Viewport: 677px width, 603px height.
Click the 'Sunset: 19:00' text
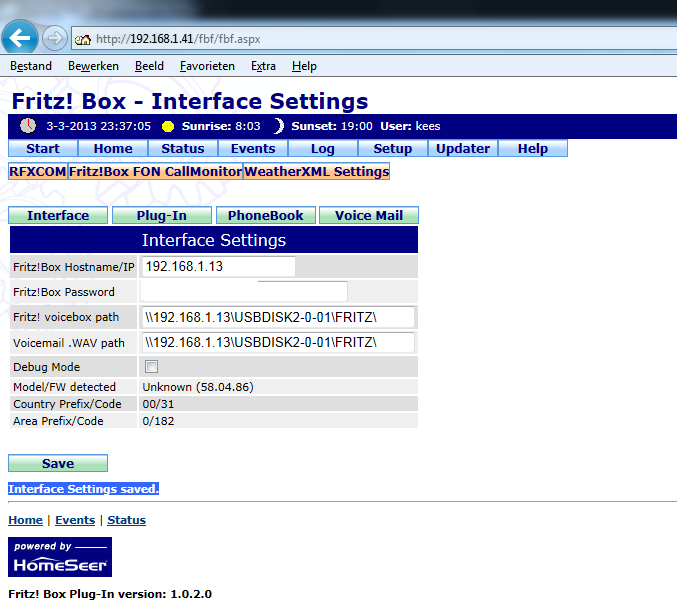point(332,126)
